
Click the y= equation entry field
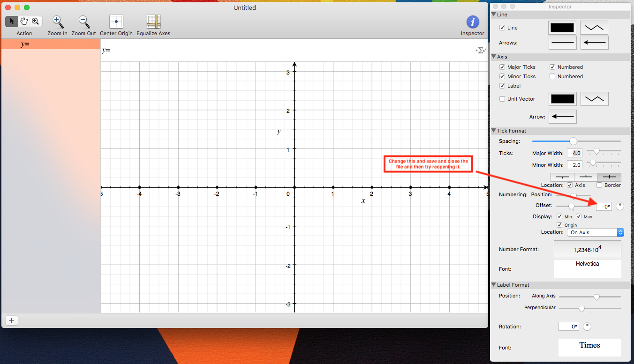click(x=286, y=50)
